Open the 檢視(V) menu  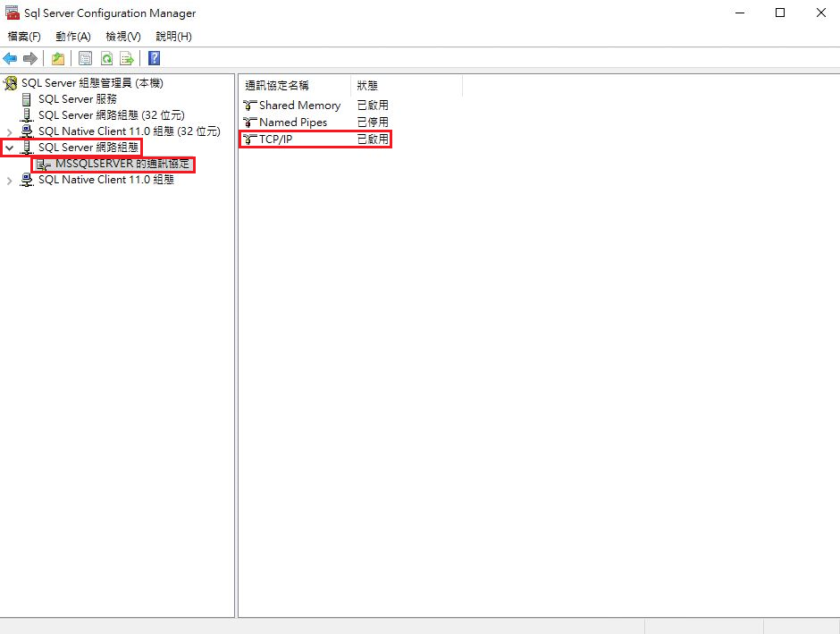click(123, 37)
